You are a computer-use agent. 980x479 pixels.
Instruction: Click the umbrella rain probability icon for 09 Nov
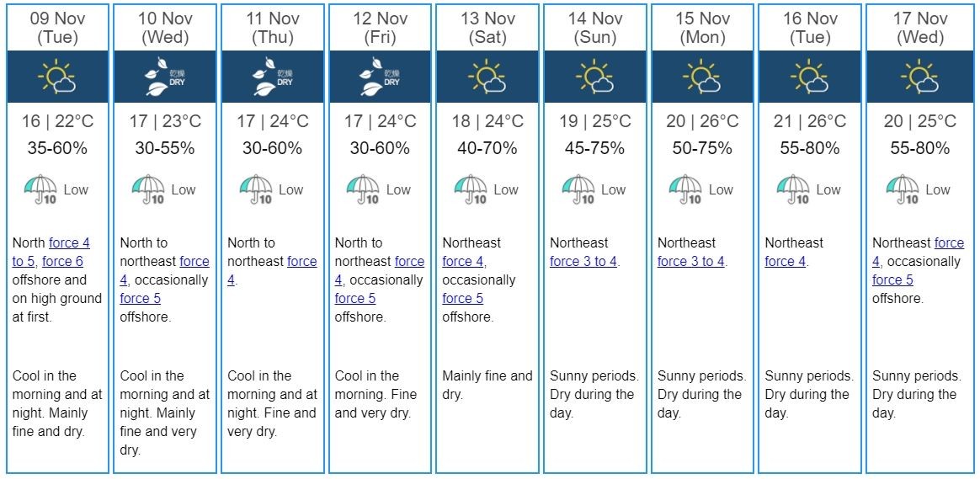pos(40,189)
